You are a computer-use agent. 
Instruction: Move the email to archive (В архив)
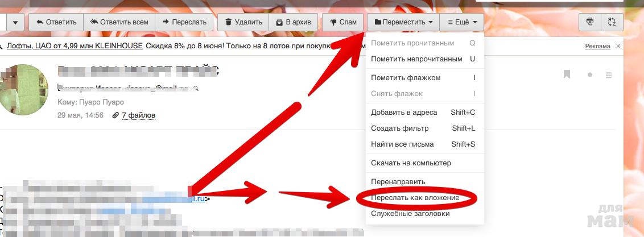point(294,22)
